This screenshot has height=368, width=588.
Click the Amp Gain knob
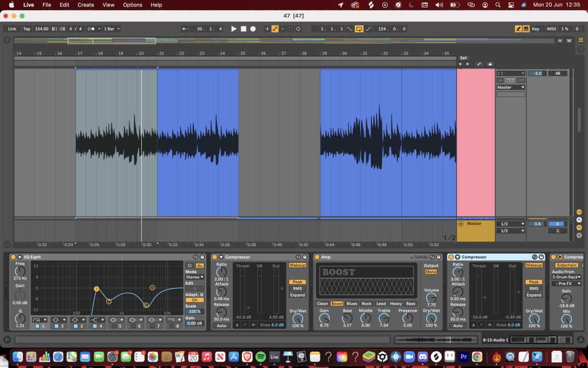click(324, 319)
